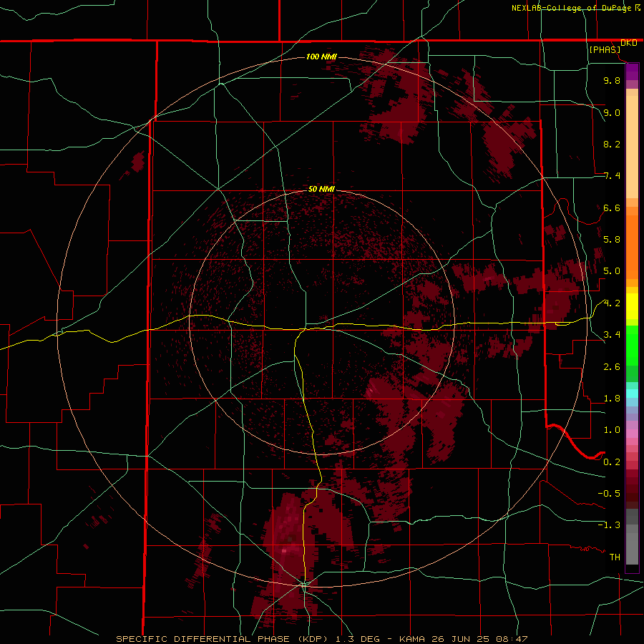
Task: Click the yellow band in the color bar
Action: 632,306
